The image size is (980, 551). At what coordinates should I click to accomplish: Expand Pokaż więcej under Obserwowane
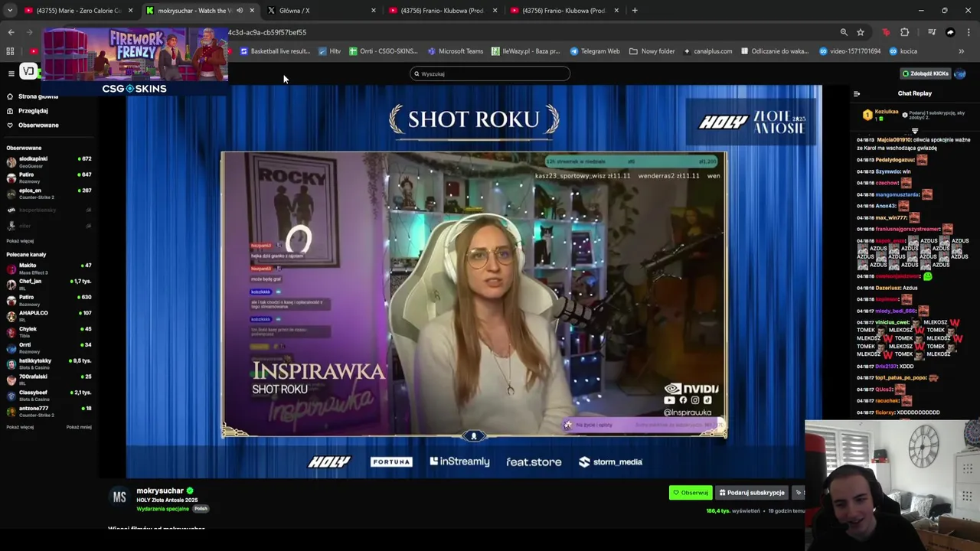click(20, 241)
